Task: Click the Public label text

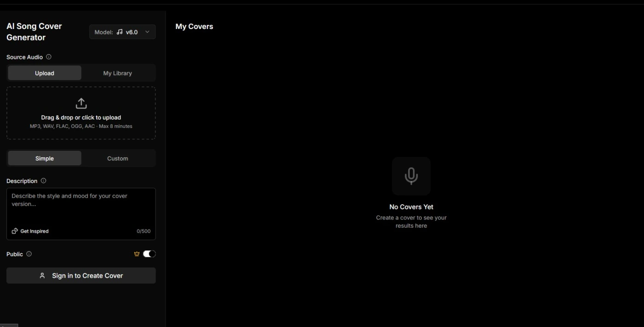Action: (x=15, y=254)
